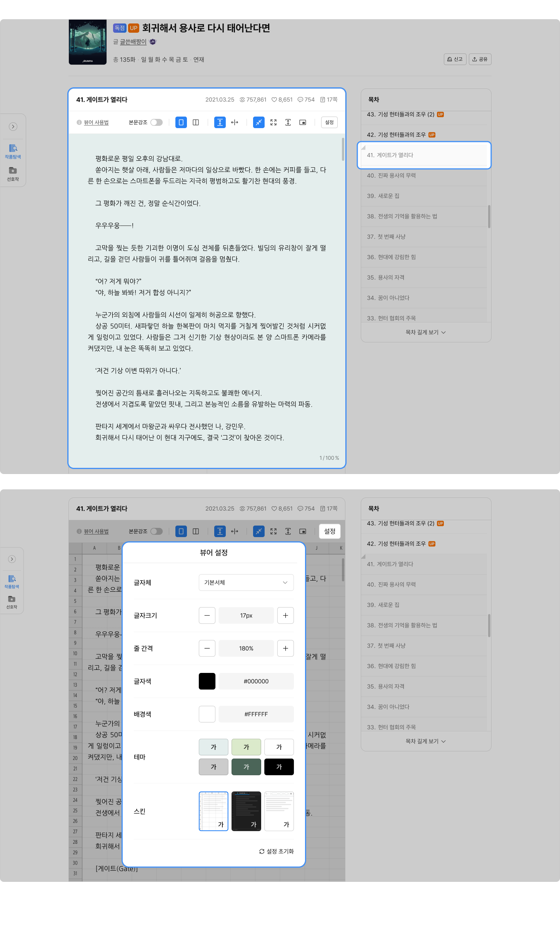Click fit-height icon in mint-theme viewer toolbar
560x928 pixels.
point(288,122)
